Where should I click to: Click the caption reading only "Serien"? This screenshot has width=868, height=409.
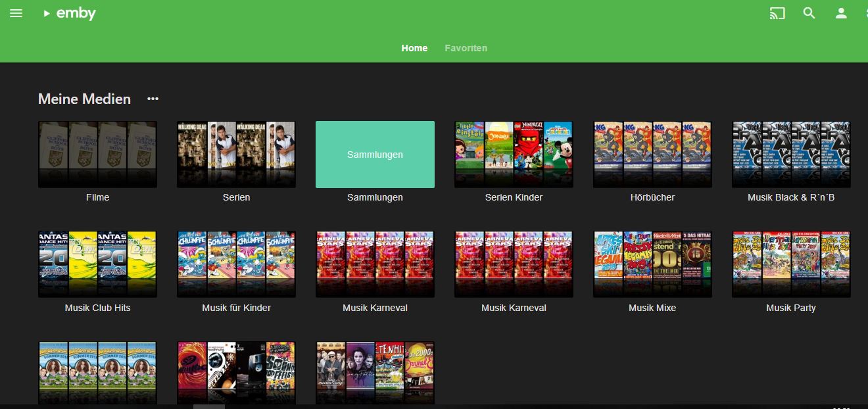[236, 197]
